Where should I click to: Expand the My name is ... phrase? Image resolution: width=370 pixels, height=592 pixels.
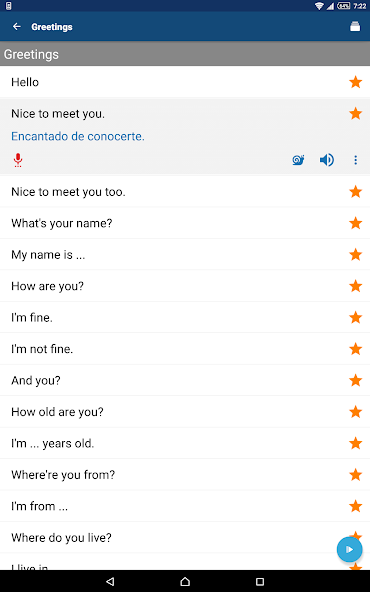coord(185,254)
